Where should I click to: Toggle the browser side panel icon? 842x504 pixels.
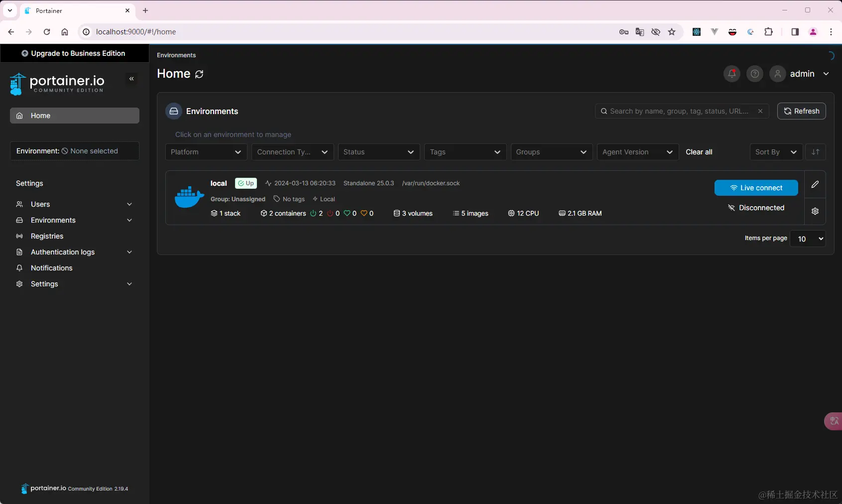(795, 32)
